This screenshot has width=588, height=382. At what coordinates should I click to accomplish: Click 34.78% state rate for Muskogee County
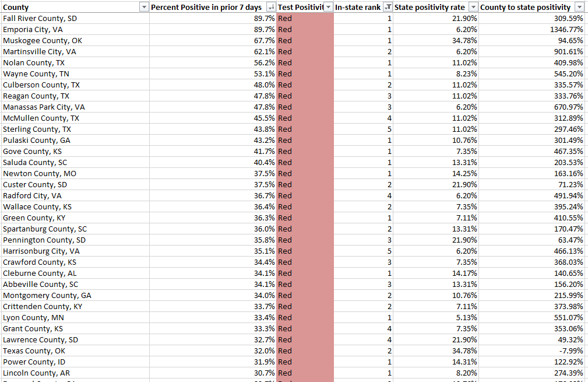(436, 40)
